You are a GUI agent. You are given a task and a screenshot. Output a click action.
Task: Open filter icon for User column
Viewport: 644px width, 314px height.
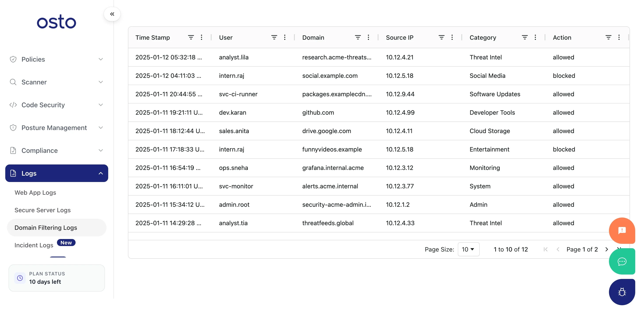[x=274, y=37]
